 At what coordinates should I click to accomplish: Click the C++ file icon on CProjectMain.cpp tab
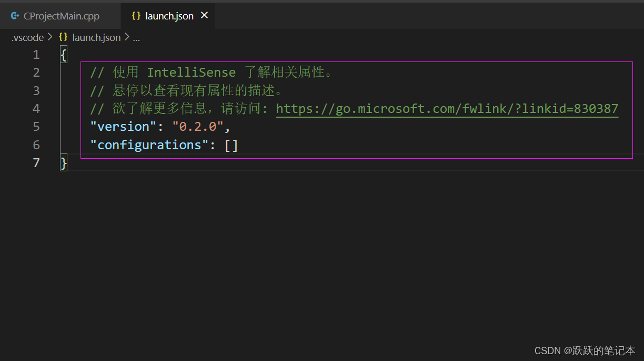click(15, 16)
